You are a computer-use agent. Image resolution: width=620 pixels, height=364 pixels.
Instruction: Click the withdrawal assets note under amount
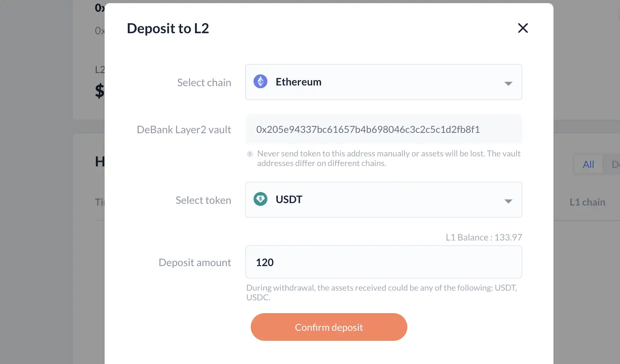coord(381,292)
